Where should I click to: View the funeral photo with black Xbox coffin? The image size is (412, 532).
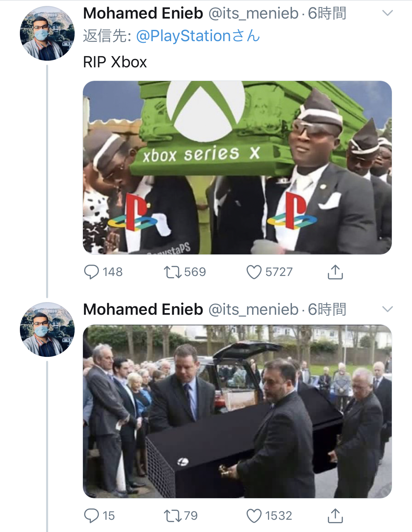point(237,411)
